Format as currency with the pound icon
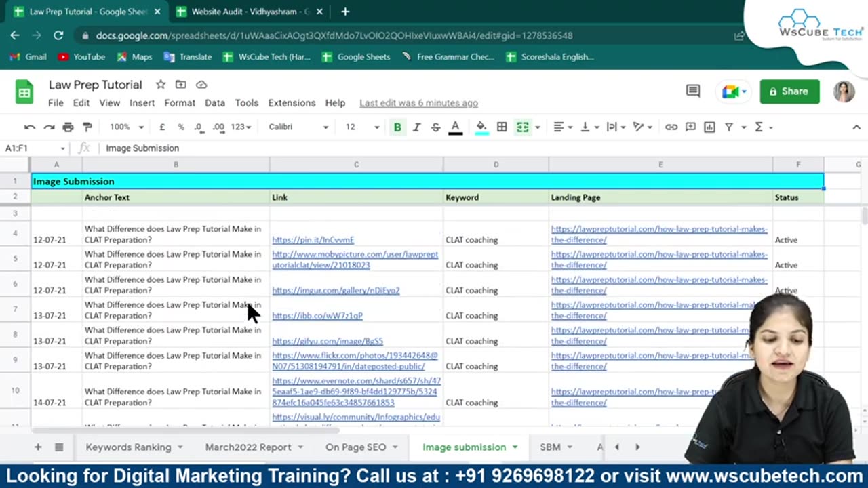This screenshot has width=868, height=488. [x=162, y=127]
